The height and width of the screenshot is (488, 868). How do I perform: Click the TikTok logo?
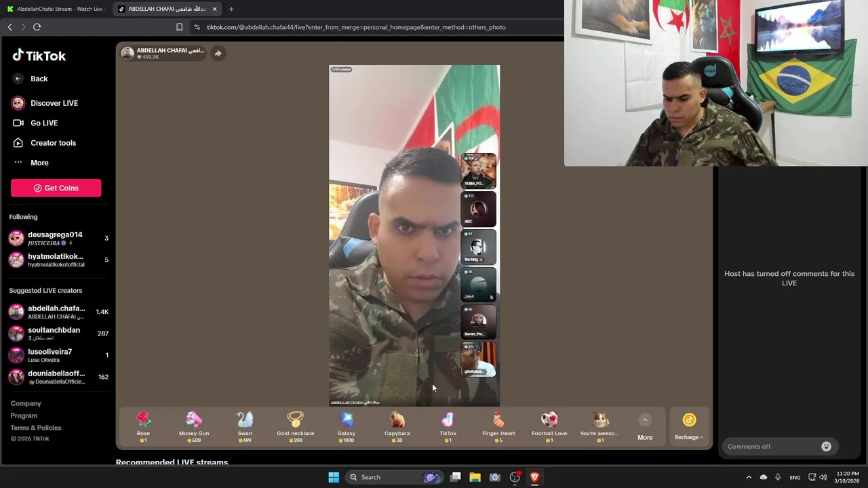click(x=39, y=56)
